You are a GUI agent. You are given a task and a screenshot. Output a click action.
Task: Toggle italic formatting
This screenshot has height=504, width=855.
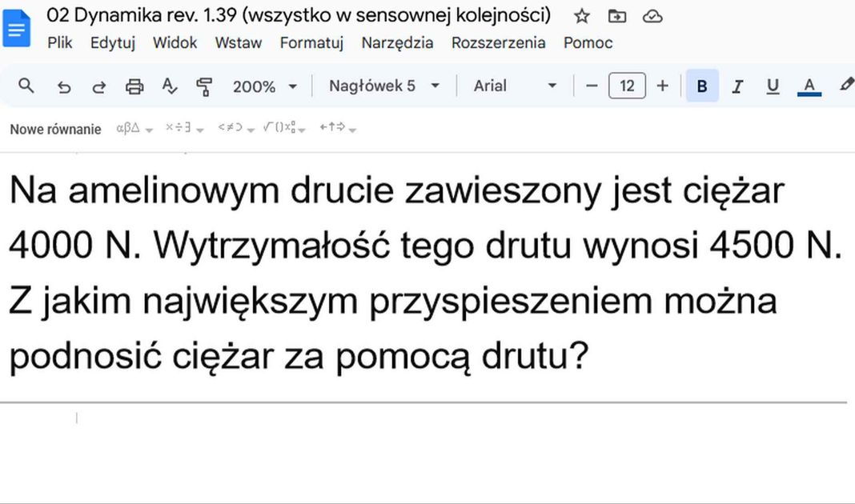pos(737,86)
